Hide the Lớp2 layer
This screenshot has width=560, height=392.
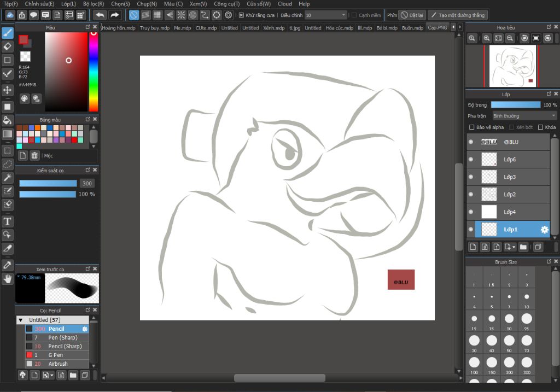pos(471,194)
